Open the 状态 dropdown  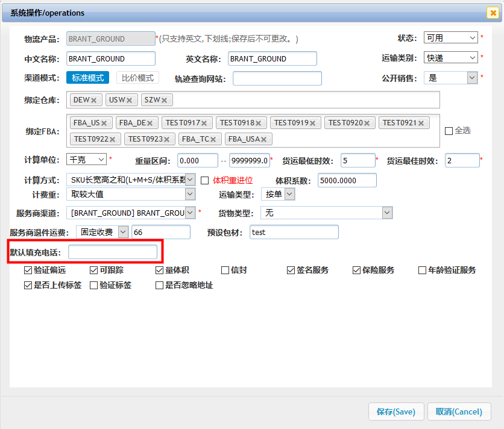pos(450,38)
